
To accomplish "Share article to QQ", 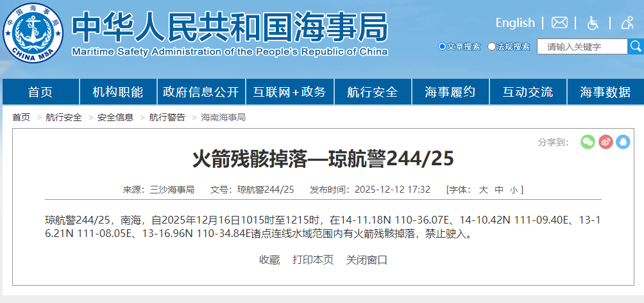I will [x=623, y=142].
